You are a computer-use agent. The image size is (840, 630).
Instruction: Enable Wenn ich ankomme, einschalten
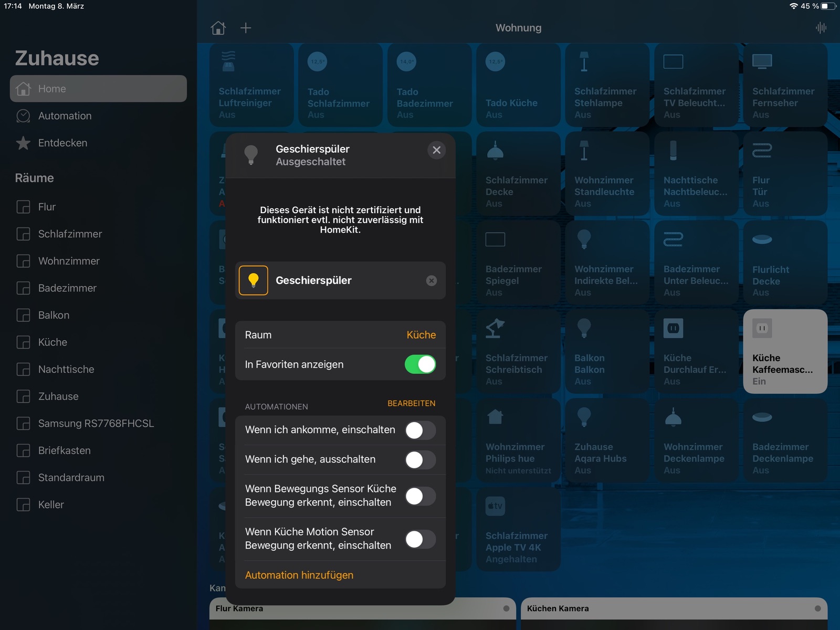[420, 430]
